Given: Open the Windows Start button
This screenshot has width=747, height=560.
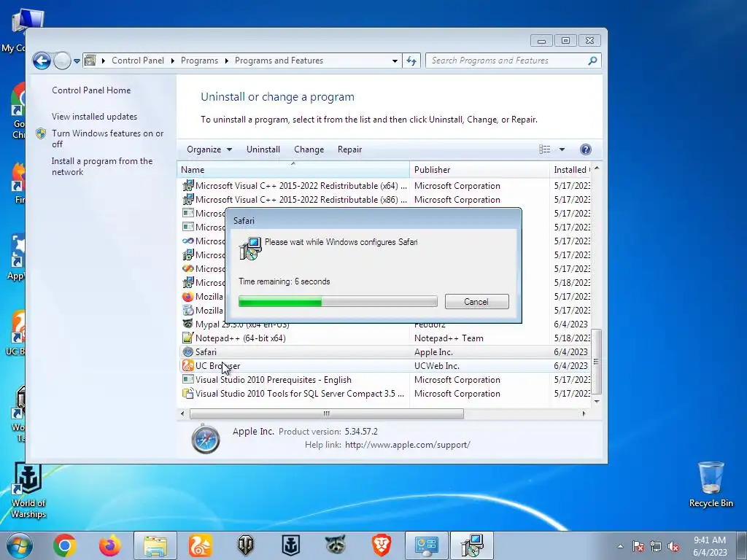Looking at the screenshot, I should click(20, 545).
